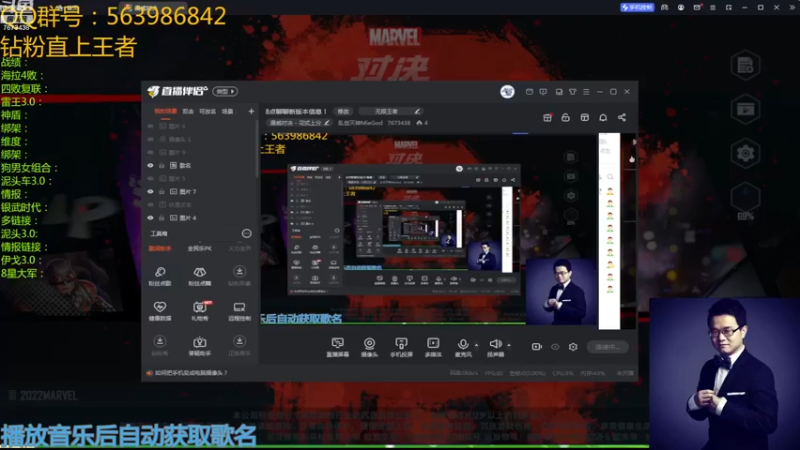Add a 手机投屏 phone casting source
The image size is (800, 450).
[401, 347]
